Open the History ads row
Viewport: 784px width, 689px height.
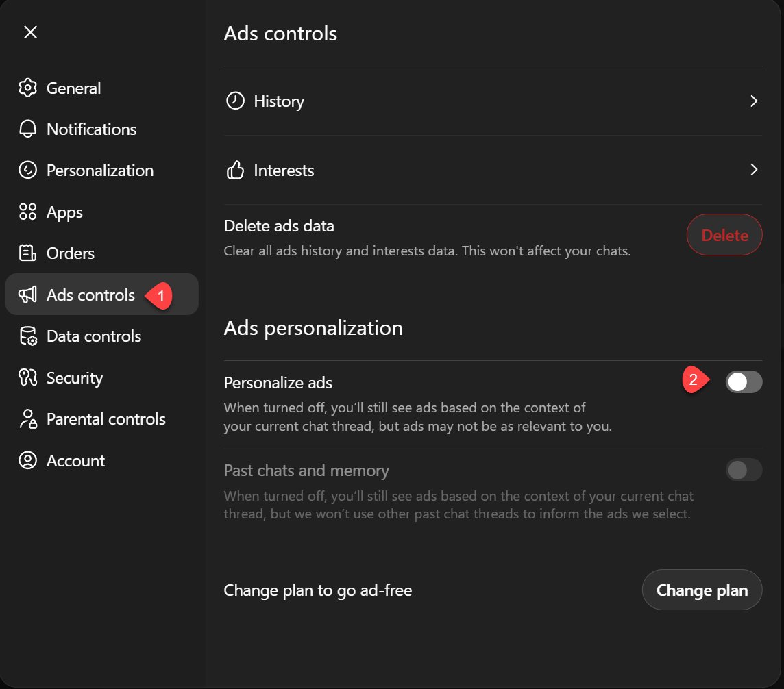pos(493,101)
